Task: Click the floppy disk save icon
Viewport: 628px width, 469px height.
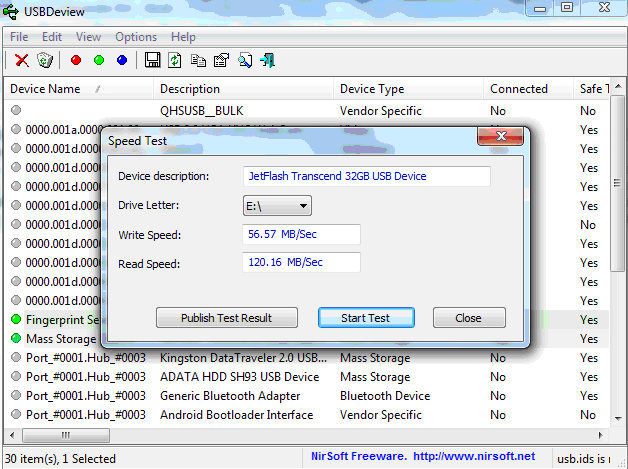Action: click(153, 60)
